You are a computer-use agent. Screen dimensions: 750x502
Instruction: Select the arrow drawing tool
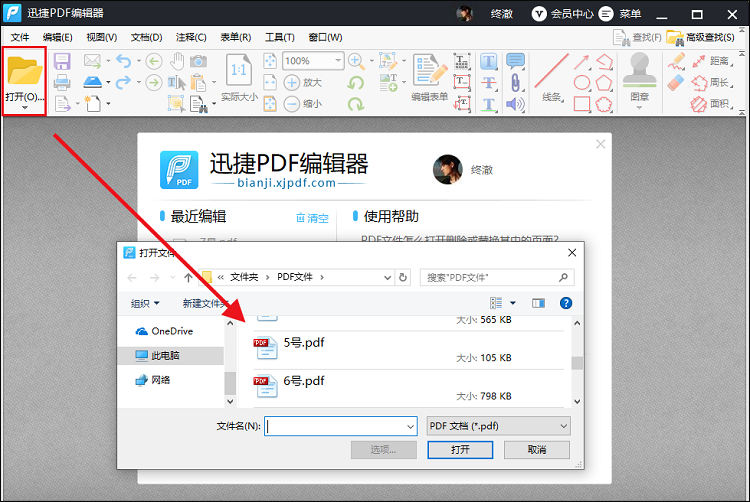(x=582, y=62)
